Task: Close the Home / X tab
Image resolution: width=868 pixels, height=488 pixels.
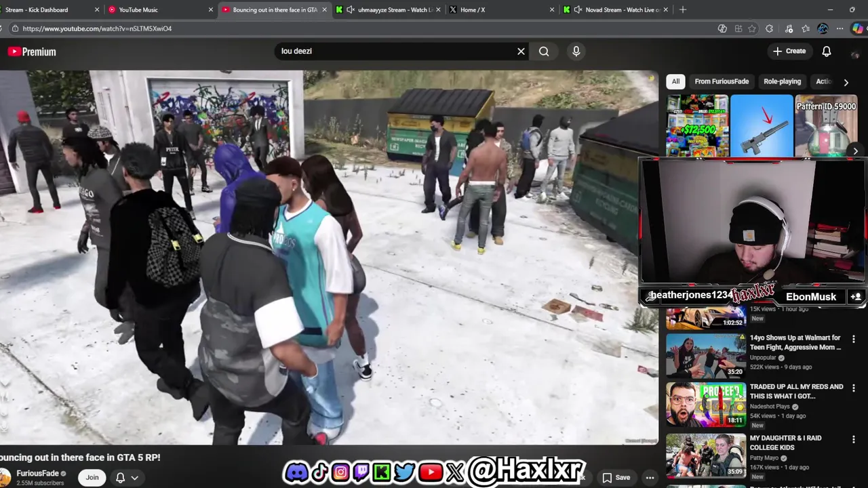Action: pos(551,9)
